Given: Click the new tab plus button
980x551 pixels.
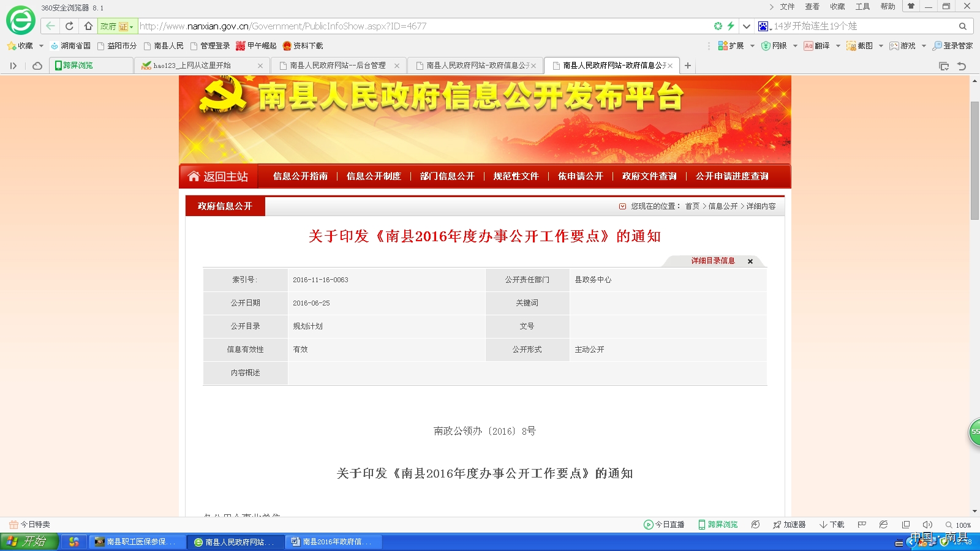Looking at the screenshot, I should click(x=688, y=66).
